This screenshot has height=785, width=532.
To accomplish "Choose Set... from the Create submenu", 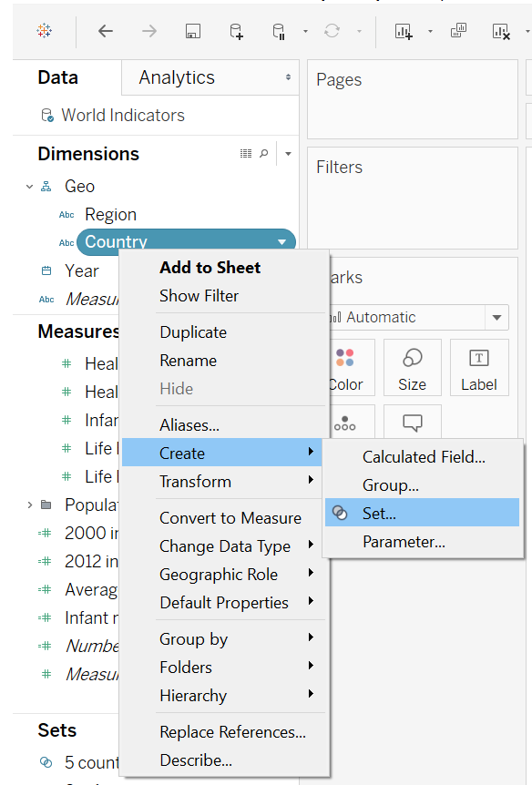I will (x=383, y=513).
